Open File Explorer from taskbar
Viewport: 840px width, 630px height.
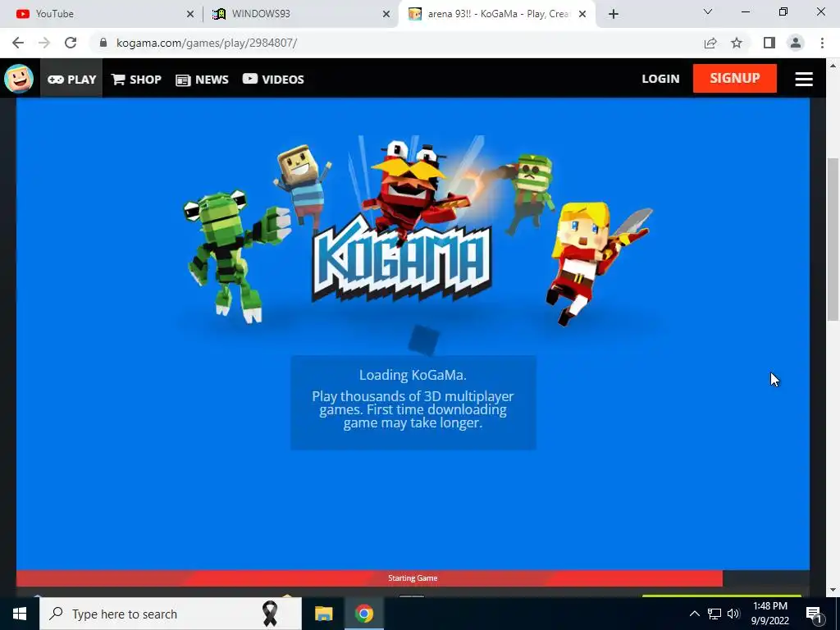pos(323,614)
